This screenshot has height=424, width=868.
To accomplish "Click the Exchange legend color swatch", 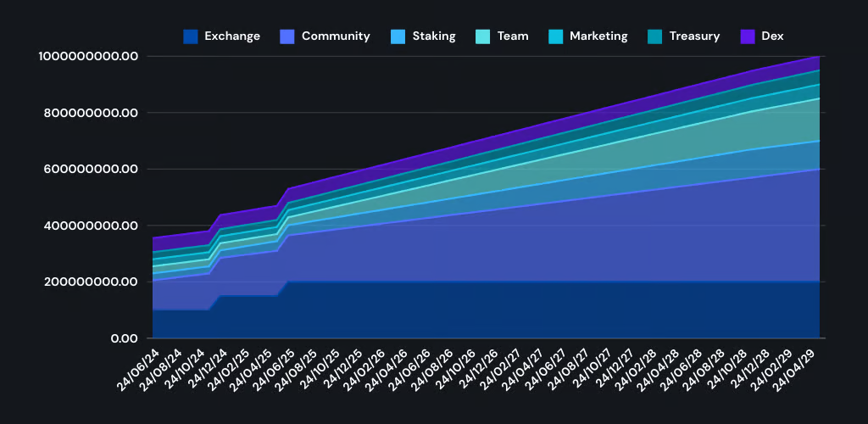I will [x=191, y=36].
